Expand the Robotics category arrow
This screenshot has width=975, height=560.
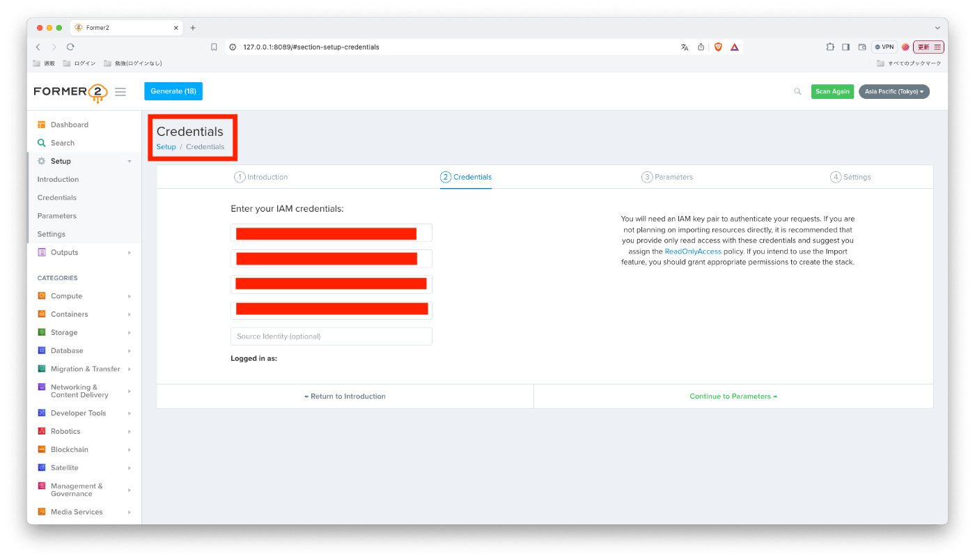coord(130,432)
